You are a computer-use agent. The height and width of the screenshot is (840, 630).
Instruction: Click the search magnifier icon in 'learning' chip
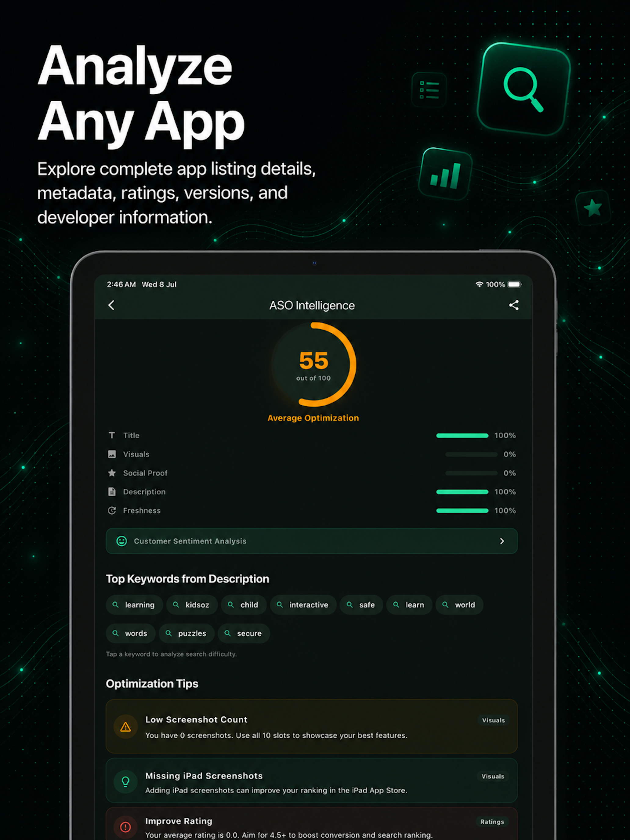click(x=115, y=605)
